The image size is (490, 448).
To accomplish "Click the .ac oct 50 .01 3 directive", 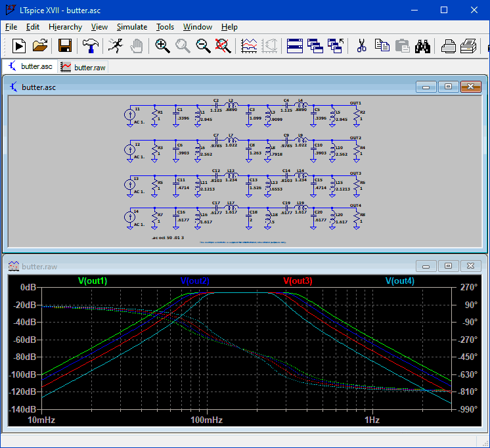I will (x=167, y=238).
